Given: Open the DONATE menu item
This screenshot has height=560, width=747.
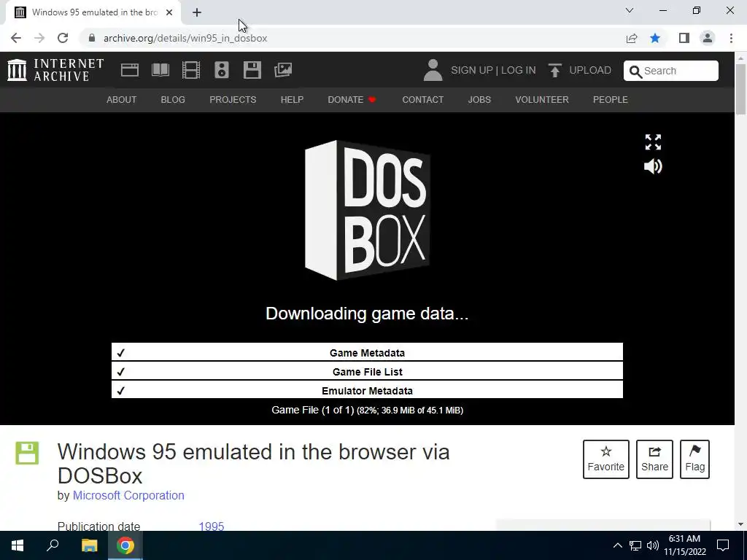Looking at the screenshot, I should 352,99.
